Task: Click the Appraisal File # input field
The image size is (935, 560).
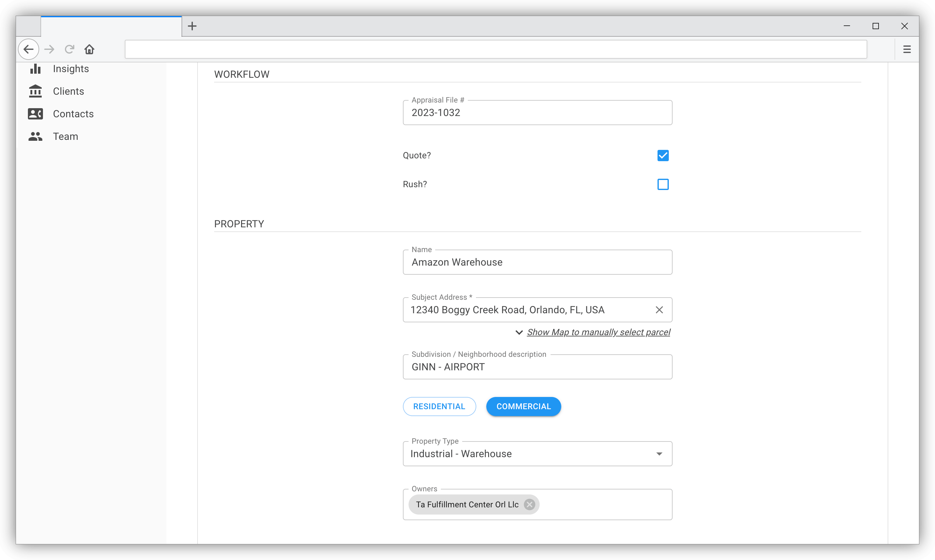Action: pos(537,113)
